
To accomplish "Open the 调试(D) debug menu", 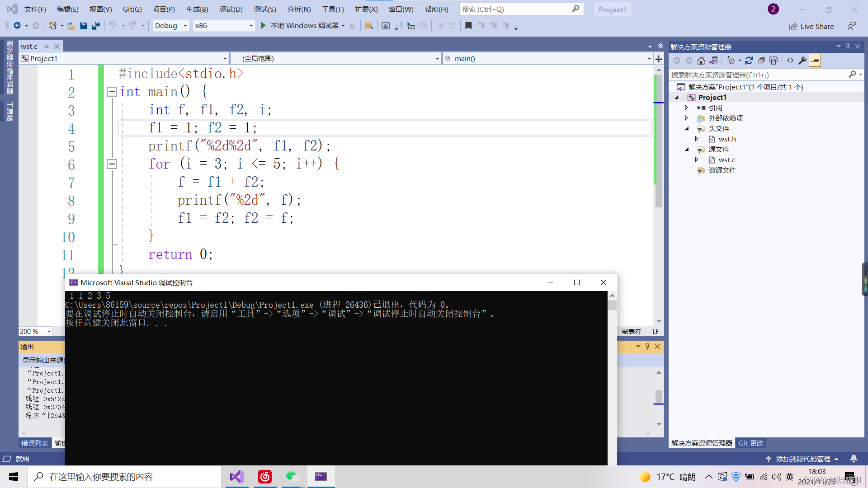I will [x=231, y=9].
